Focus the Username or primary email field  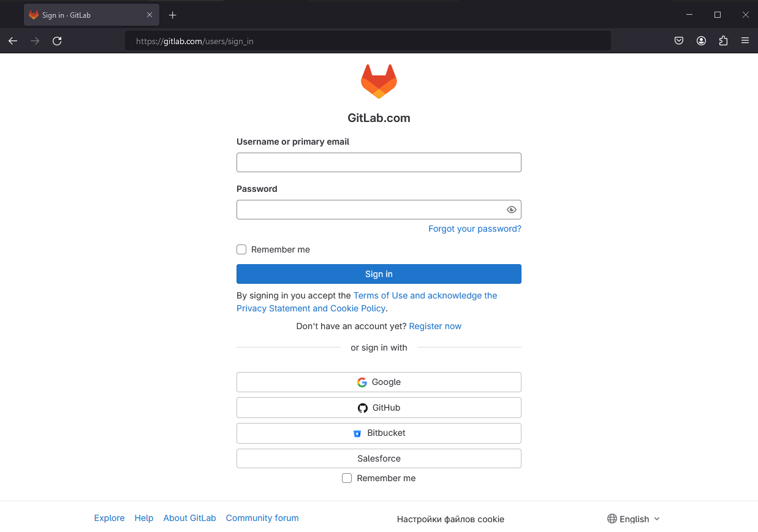tap(379, 162)
